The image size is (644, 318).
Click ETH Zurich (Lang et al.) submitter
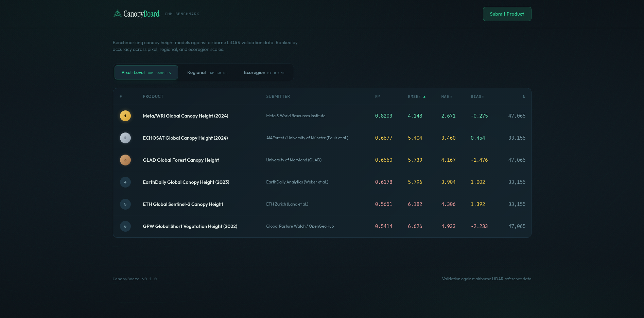click(287, 204)
